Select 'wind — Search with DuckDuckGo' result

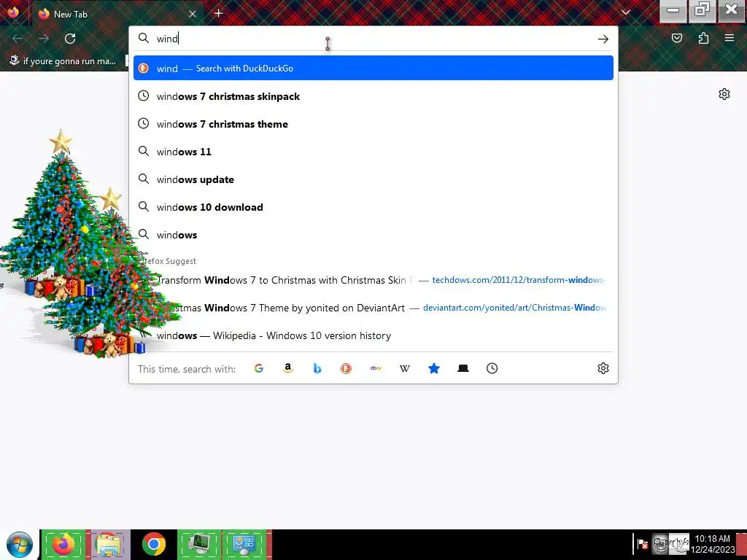pos(373,68)
